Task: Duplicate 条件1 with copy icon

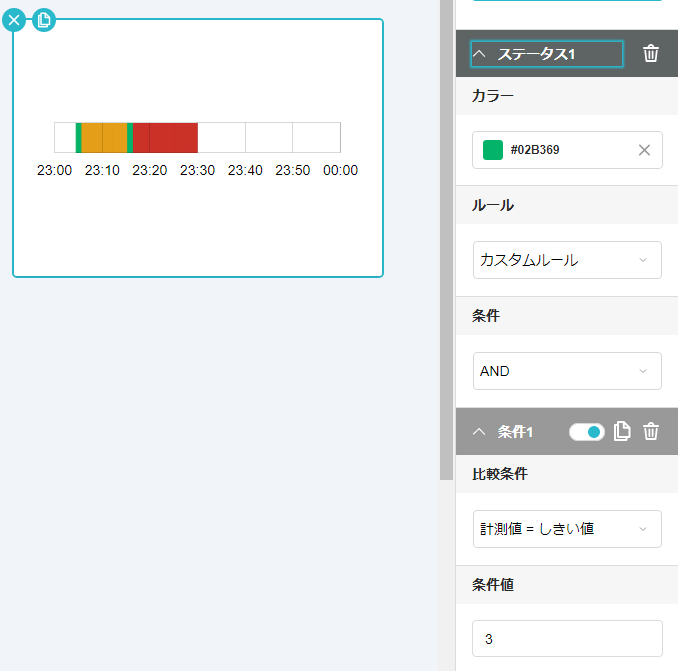Action: point(622,431)
